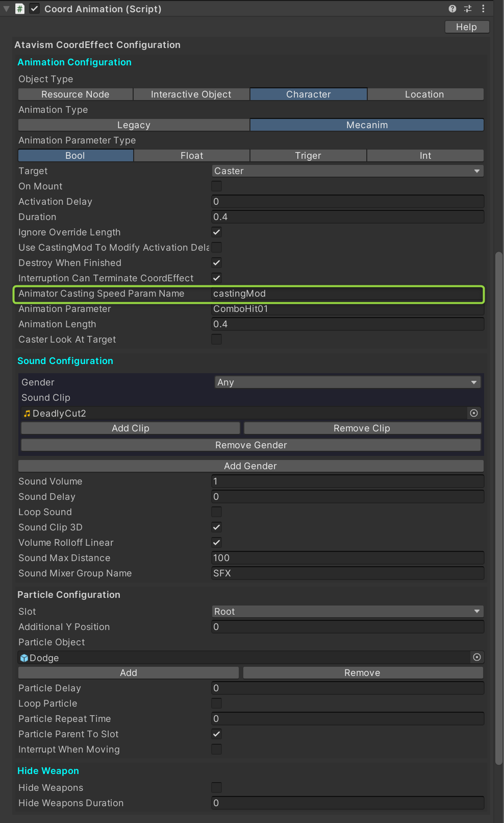Open the Gender dropdown set to Any

pos(347,382)
